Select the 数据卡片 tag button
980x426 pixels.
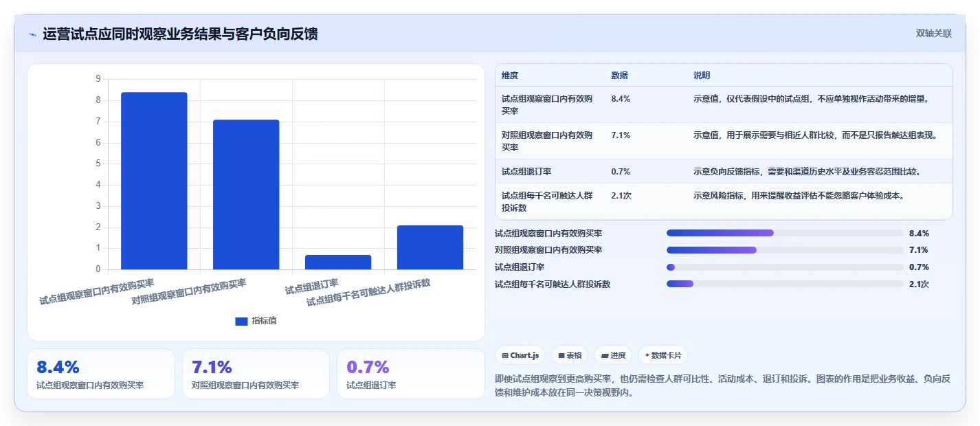click(x=663, y=355)
